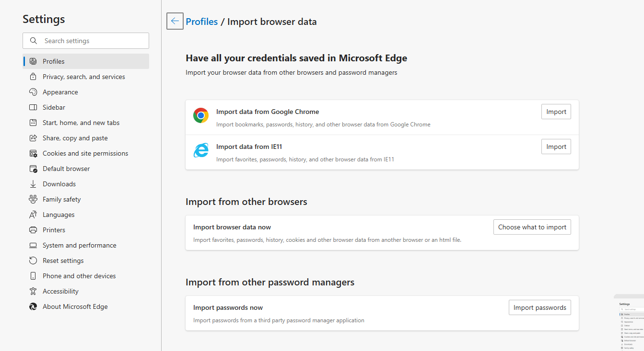This screenshot has height=351, width=644.
Task: Click the Printers icon in sidebar
Action: coord(33,230)
